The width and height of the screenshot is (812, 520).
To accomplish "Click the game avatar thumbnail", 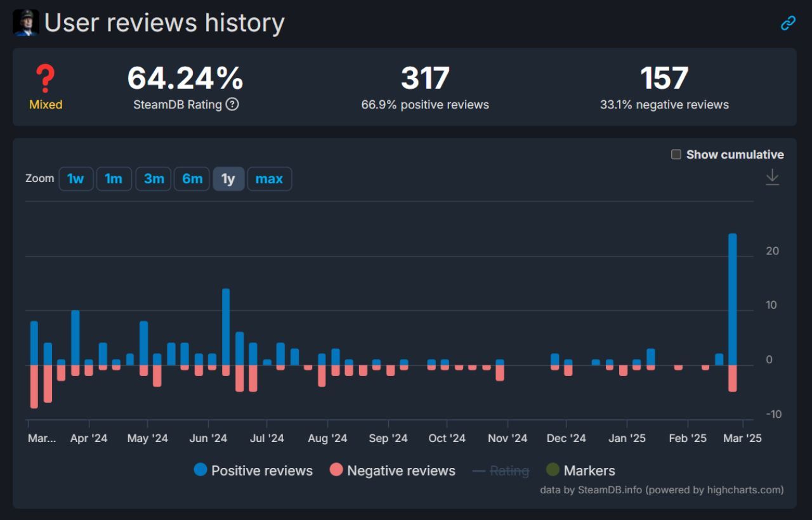I will coord(26,23).
